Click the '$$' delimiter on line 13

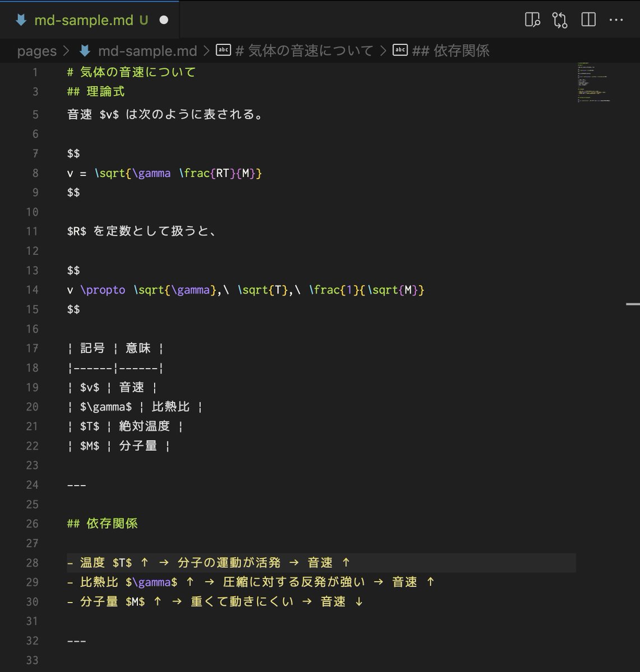pos(73,270)
